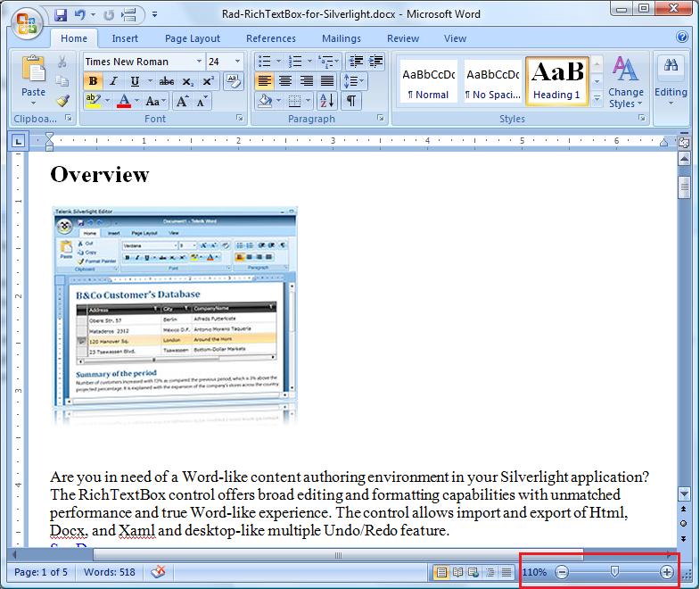700x589 pixels.
Task: Toggle Underline formatting
Action: point(135,81)
